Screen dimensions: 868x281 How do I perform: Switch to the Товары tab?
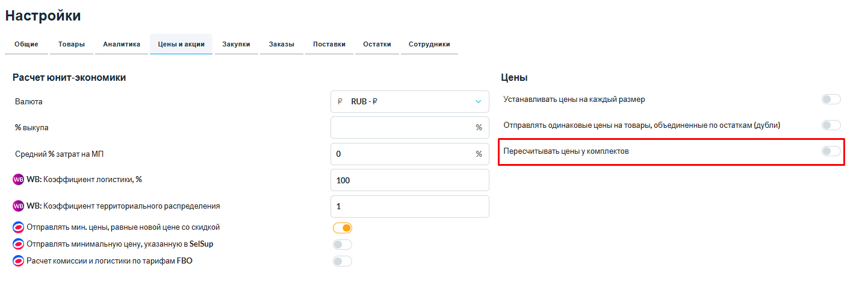(x=71, y=45)
